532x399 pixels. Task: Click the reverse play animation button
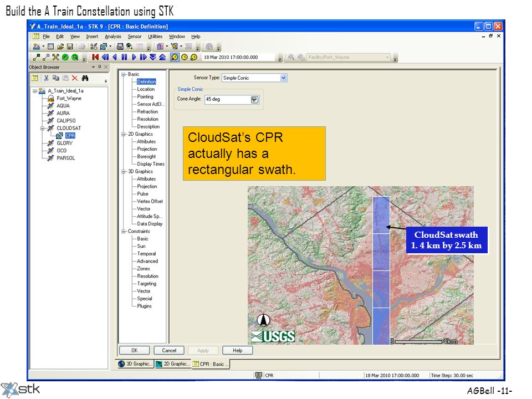(115, 57)
